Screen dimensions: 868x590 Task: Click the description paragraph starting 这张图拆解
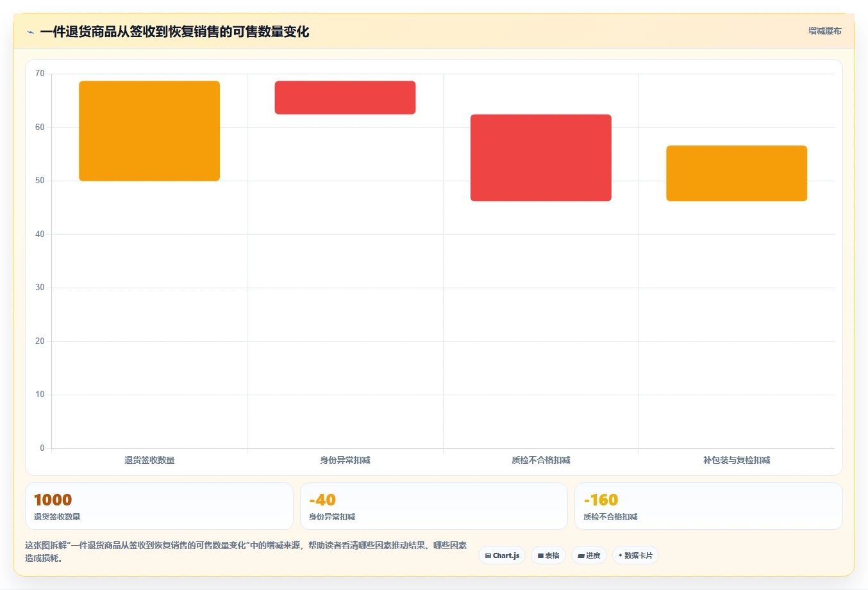[x=246, y=552]
